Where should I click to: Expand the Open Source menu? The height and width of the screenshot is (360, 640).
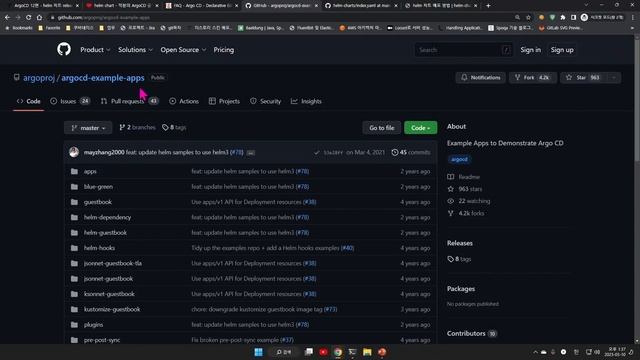(x=183, y=50)
